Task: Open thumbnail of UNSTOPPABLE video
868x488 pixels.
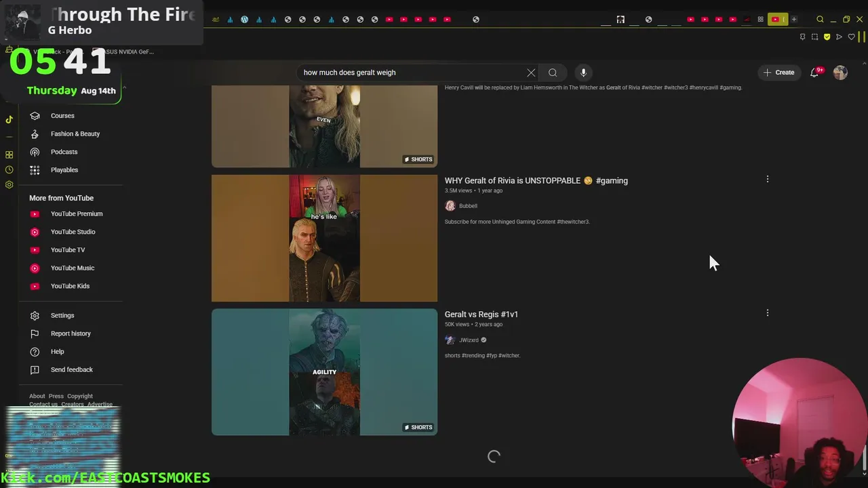Action: tap(324, 238)
